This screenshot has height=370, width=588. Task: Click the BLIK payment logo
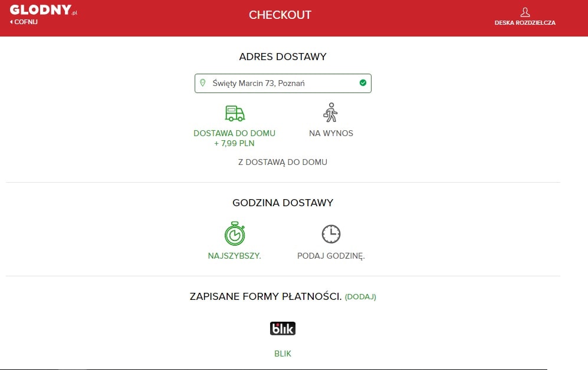[282, 328]
